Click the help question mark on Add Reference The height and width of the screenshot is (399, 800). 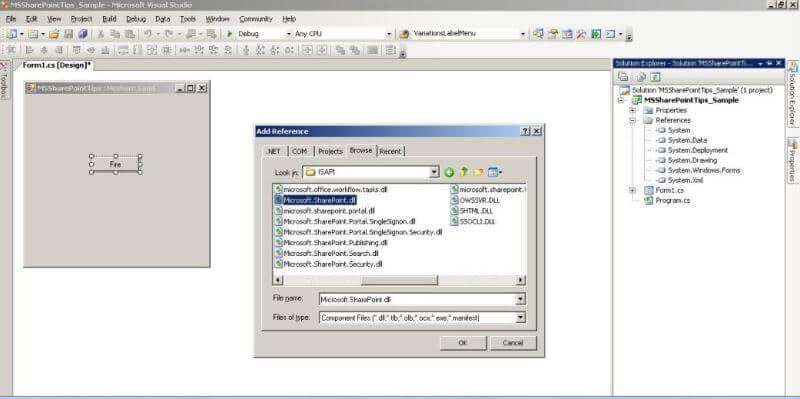pyautogui.click(x=526, y=132)
